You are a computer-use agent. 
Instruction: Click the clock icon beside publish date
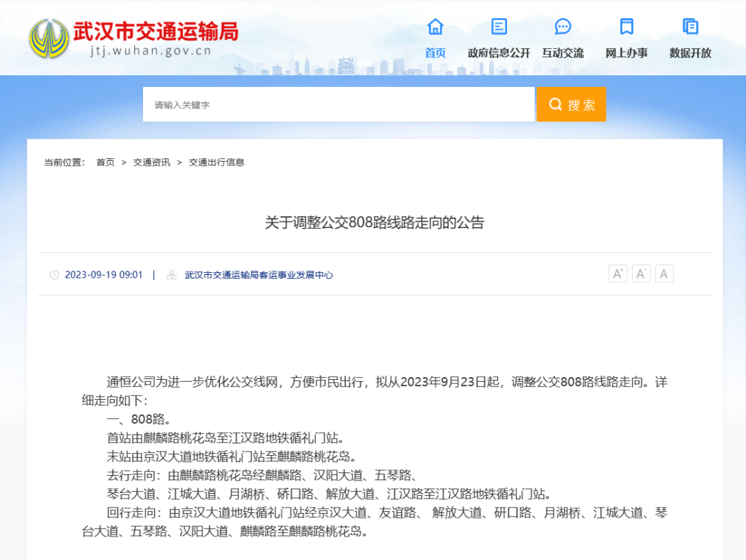coord(55,275)
